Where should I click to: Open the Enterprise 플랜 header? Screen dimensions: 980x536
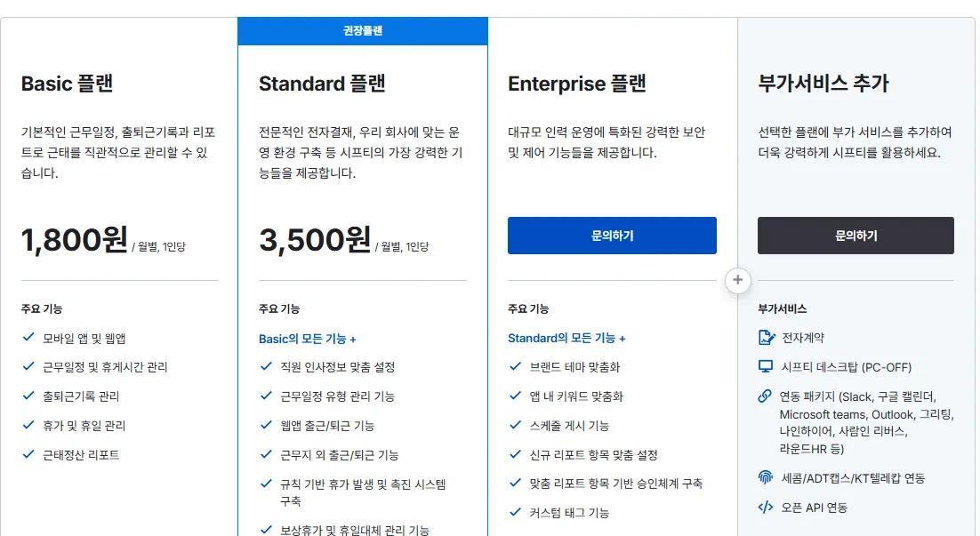click(x=576, y=84)
